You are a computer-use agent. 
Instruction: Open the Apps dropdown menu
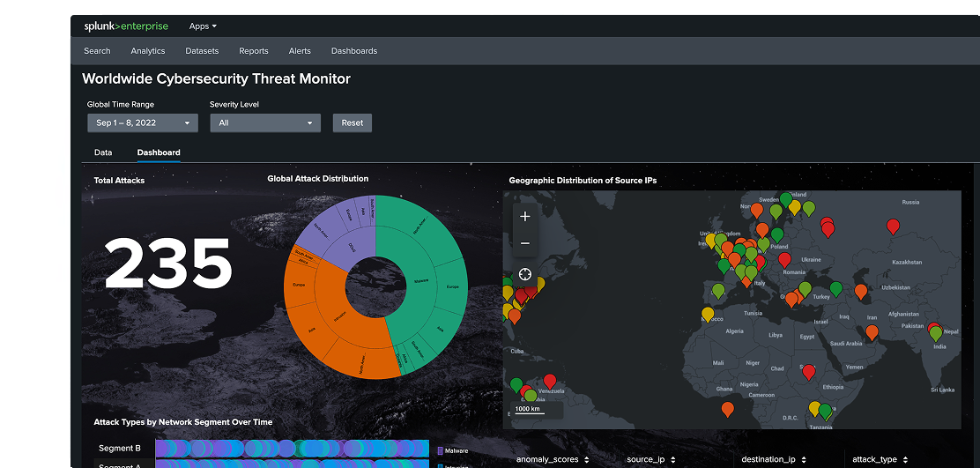pyautogui.click(x=203, y=26)
